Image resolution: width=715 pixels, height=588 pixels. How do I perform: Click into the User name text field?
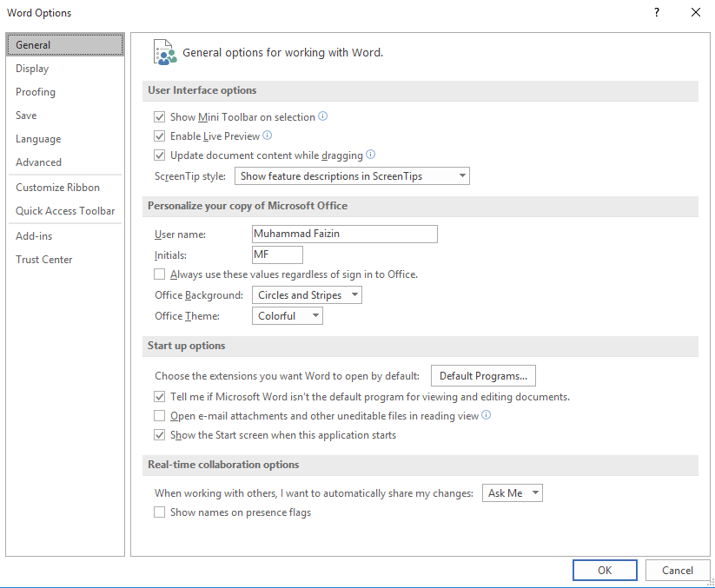pos(344,234)
